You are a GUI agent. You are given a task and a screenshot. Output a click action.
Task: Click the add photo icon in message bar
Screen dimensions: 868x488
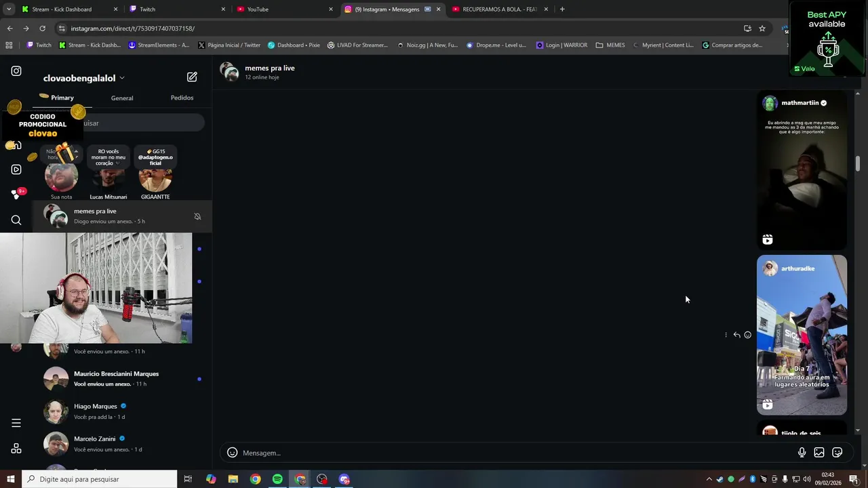[819, 453]
